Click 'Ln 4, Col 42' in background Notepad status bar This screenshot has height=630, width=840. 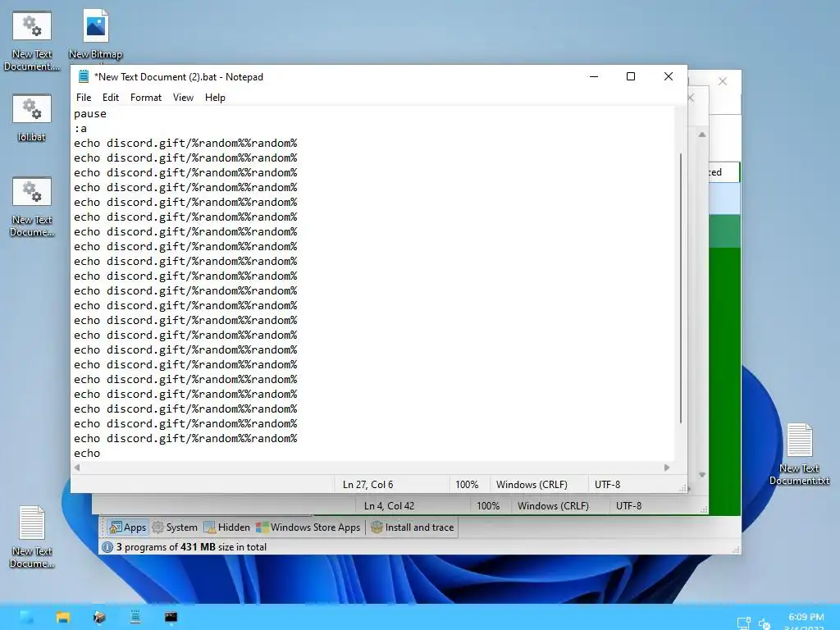pos(389,505)
